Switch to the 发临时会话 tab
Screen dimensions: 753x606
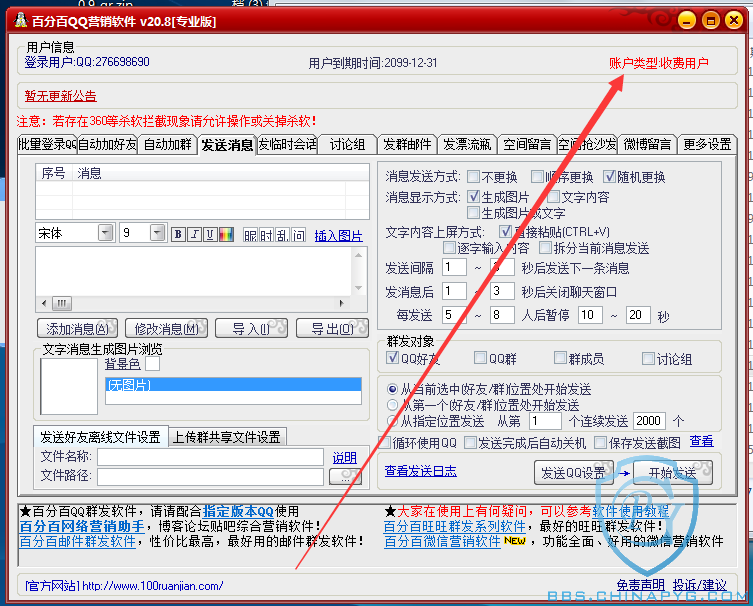[x=287, y=145]
